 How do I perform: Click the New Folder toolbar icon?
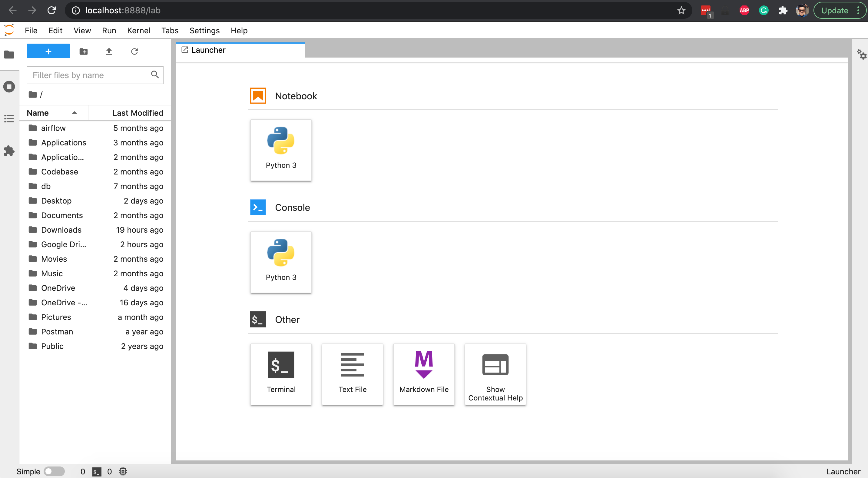[x=84, y=51]
